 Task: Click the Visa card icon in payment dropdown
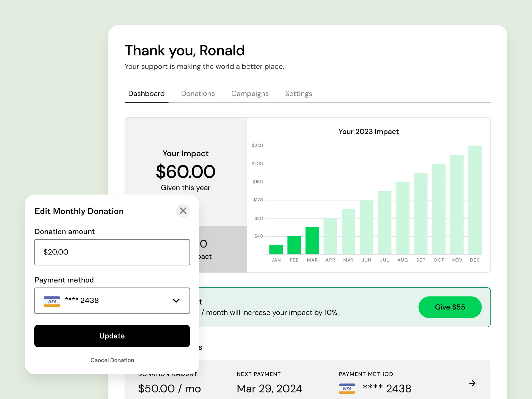point(52,301)
